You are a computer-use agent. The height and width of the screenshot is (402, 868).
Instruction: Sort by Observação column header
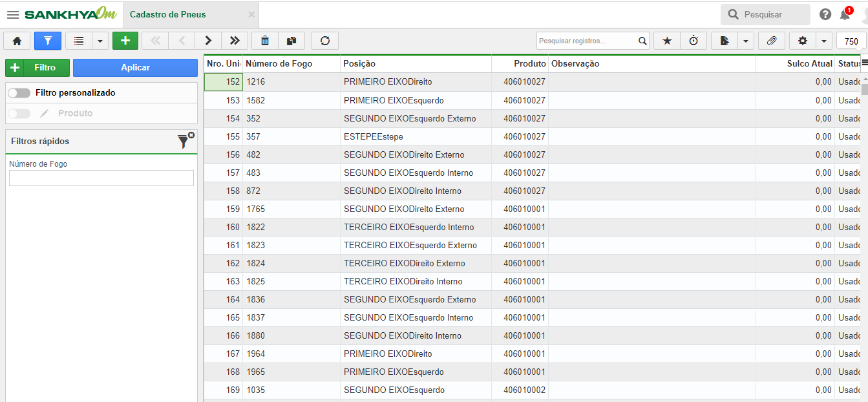pyautogui.click(x=652, y=64)
